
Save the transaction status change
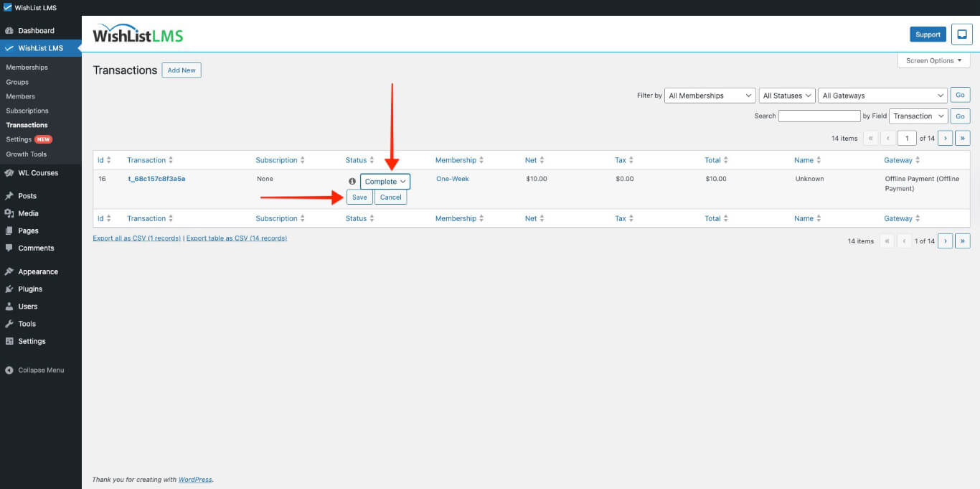359,197
